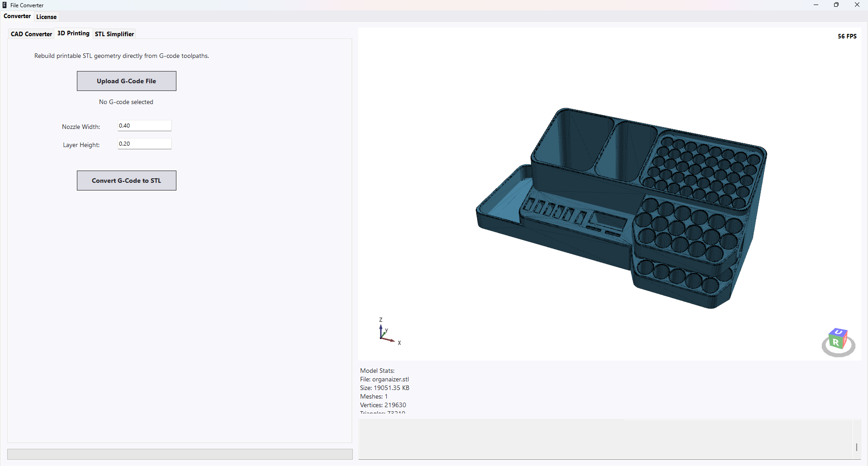Focus the Nozzle Width input field
868x466 pixels.
pos(145,126)
